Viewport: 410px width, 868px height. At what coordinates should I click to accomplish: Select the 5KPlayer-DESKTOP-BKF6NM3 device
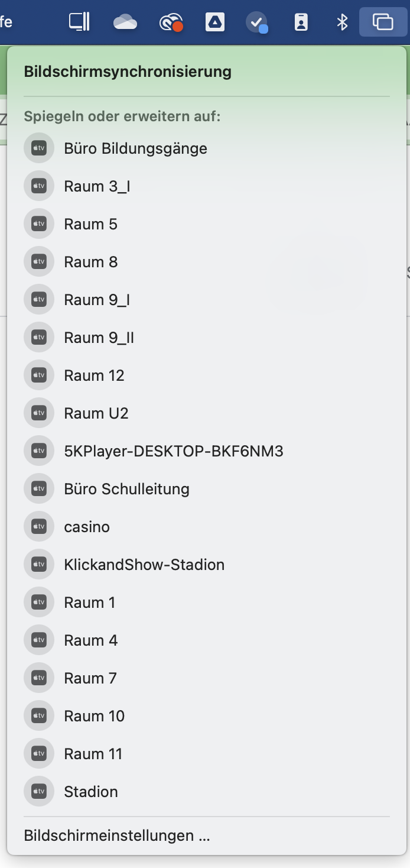click(173, 451)
